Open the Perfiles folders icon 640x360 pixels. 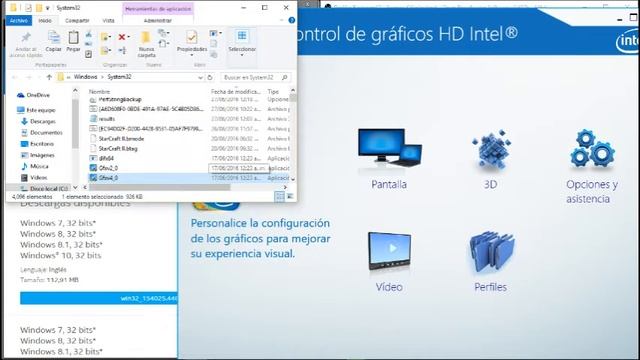tap(491, 251)
